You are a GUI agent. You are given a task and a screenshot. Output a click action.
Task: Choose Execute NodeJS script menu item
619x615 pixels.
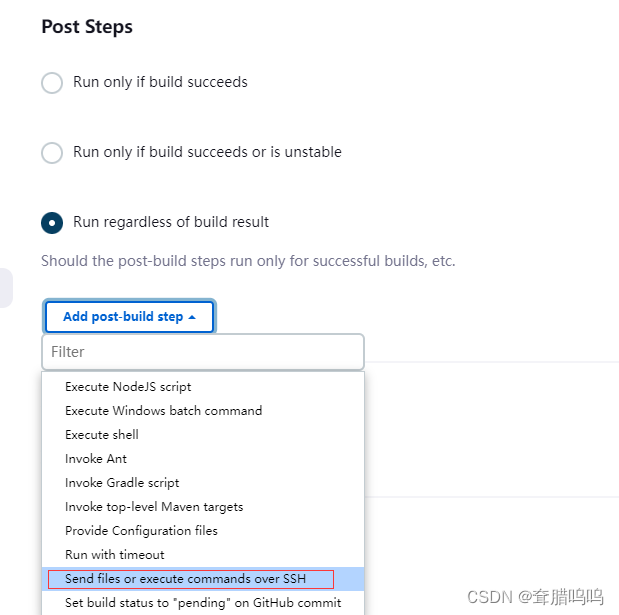click(128, 387)
